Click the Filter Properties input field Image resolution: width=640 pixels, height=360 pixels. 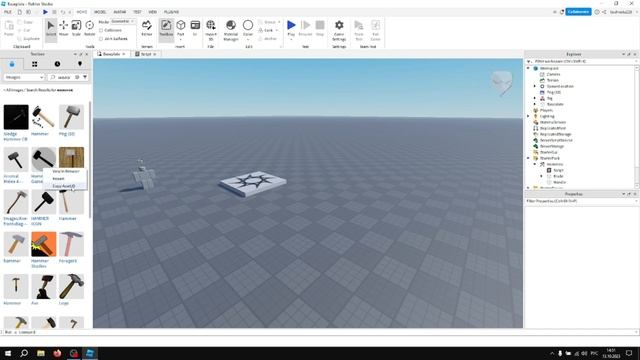(581, 201)
